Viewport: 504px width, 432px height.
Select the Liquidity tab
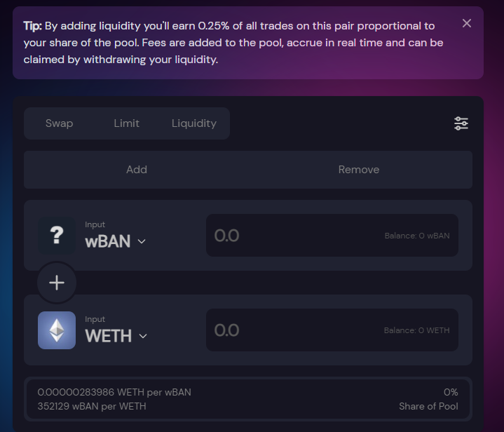coord(194,123)
